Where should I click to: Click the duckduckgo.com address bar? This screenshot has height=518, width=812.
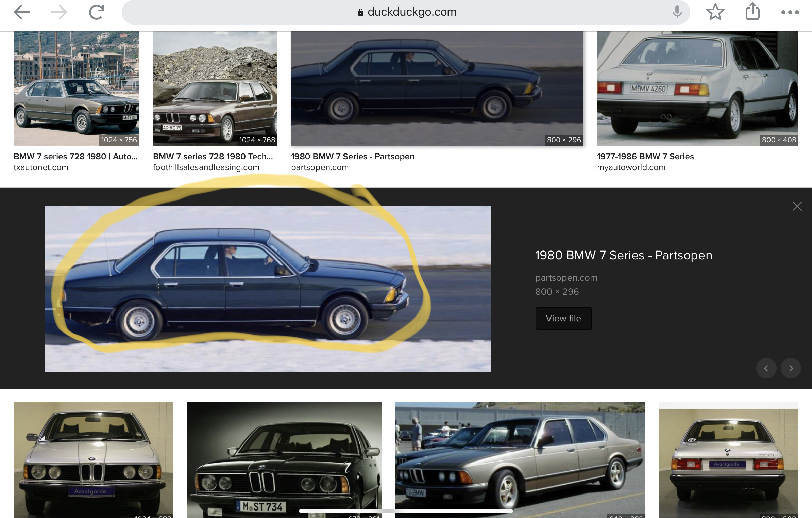(x=406, y=12)
